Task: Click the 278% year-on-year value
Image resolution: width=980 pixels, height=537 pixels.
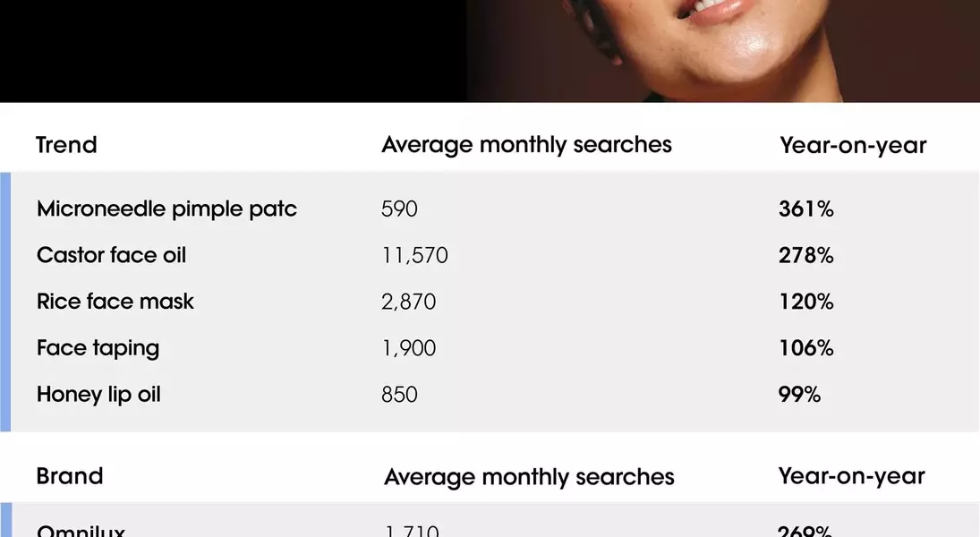Action: point(805,255)
